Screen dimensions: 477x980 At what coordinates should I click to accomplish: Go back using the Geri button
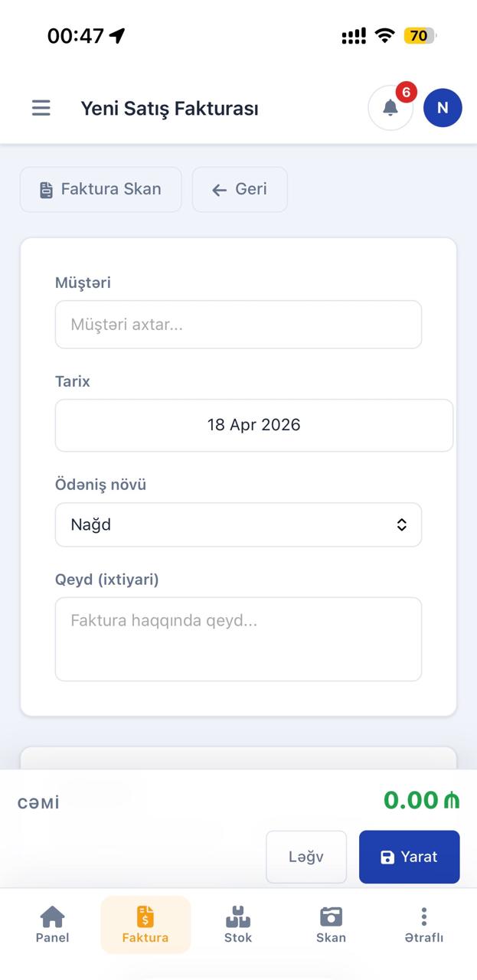(240, 189)
